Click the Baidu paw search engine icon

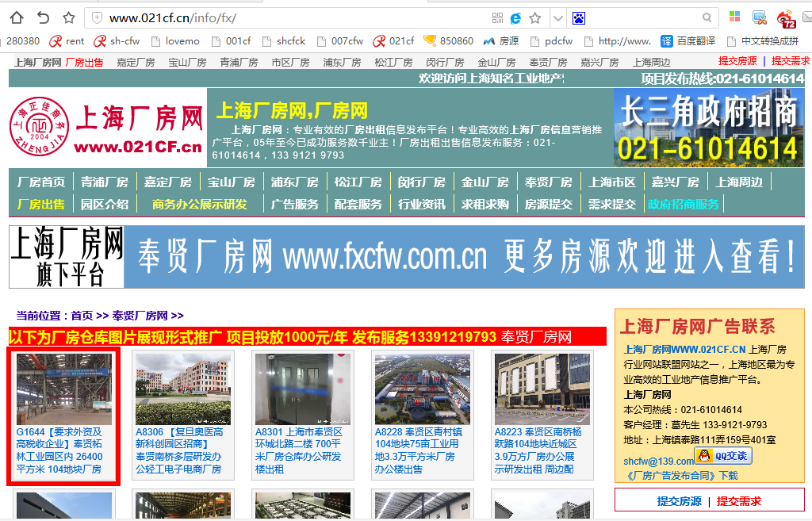coord(578,19)
